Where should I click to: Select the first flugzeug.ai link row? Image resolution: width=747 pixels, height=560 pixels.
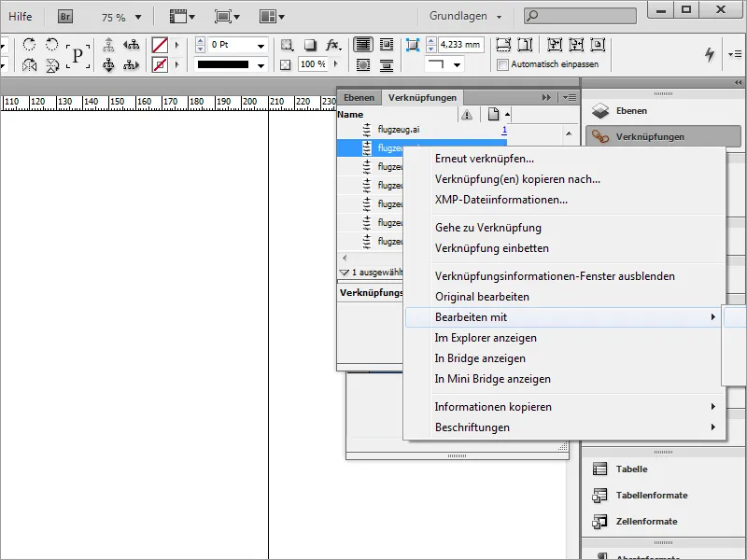tap(422, 130)
